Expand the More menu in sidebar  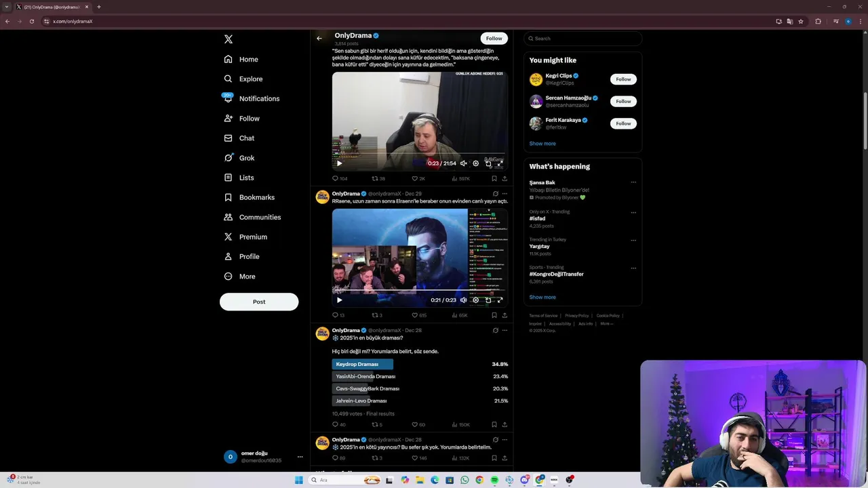pos(239,277)
